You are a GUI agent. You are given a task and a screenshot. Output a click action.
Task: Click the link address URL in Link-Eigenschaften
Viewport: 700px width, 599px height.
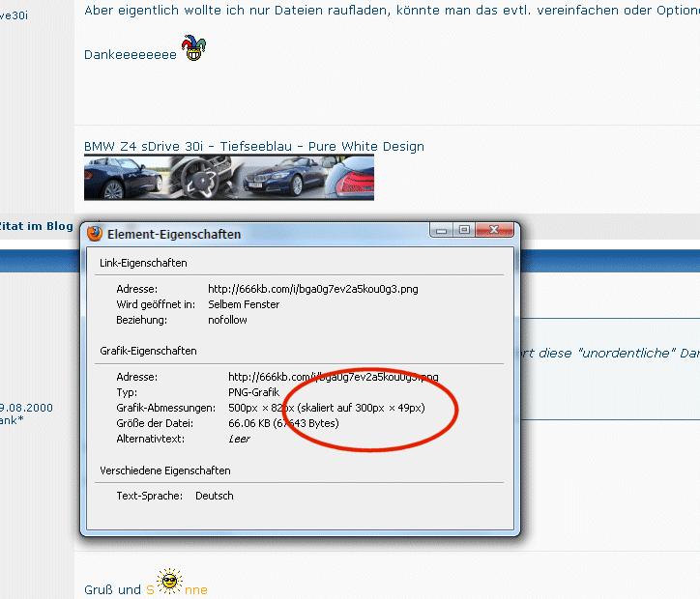[x=312, y=289]
